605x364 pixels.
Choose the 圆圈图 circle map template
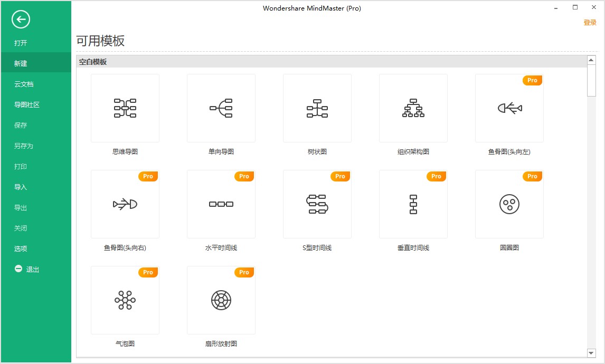click(509, 204)
